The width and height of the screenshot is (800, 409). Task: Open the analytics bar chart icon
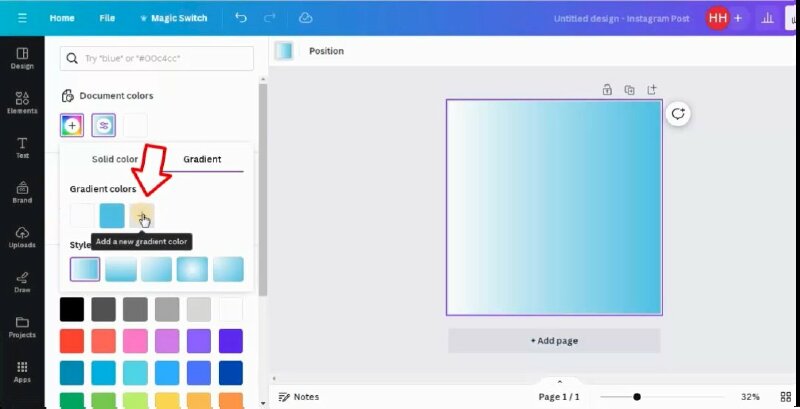(x=768, y=18)
